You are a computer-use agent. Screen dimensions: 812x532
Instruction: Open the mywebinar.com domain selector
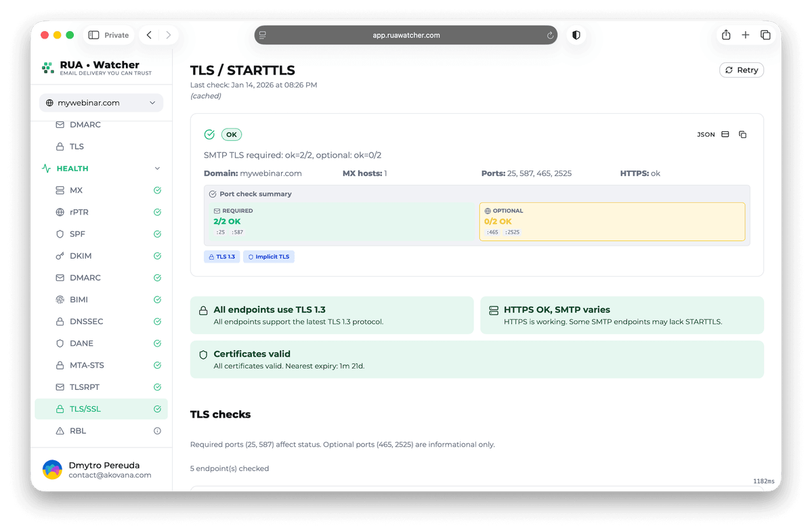(100, 102)
